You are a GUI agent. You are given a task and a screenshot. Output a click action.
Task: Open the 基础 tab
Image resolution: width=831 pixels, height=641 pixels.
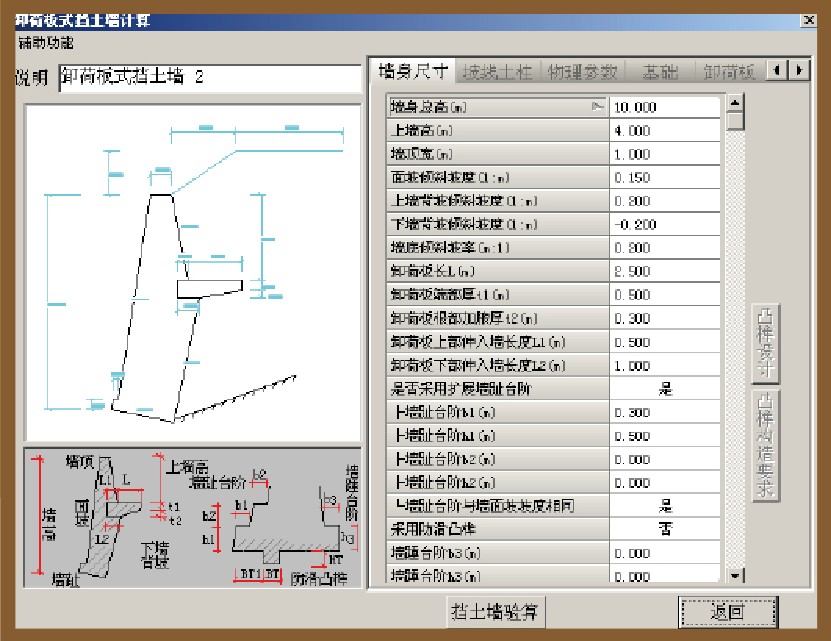660,72
